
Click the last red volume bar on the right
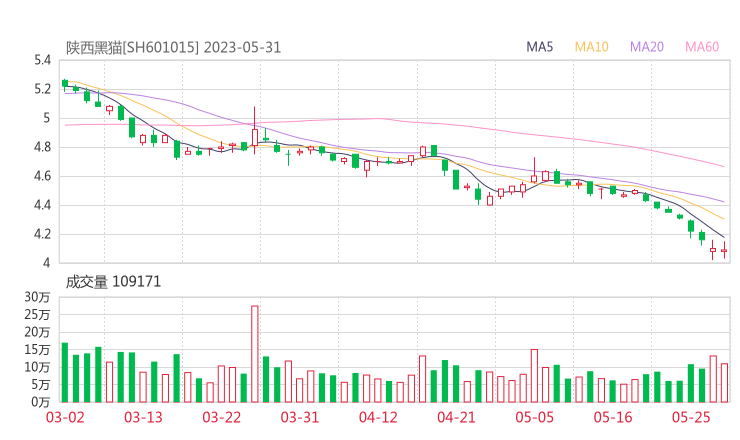(x=724, y=383)
